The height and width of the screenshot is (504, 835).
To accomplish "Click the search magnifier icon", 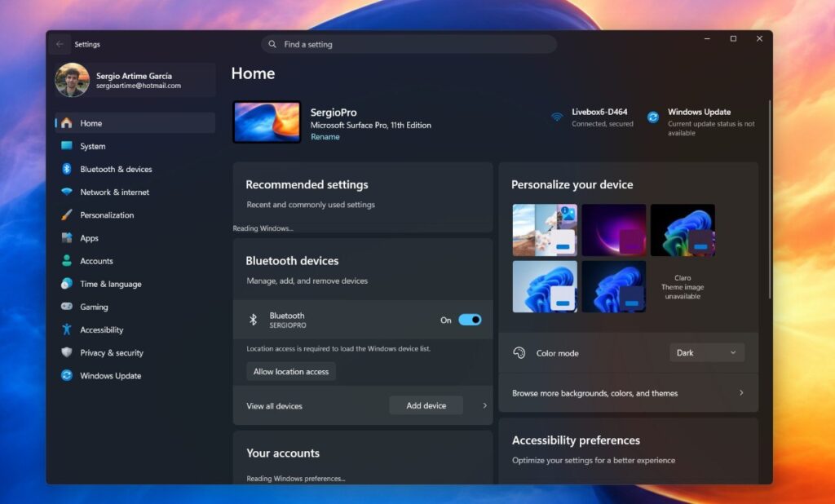I will (272, 44).
